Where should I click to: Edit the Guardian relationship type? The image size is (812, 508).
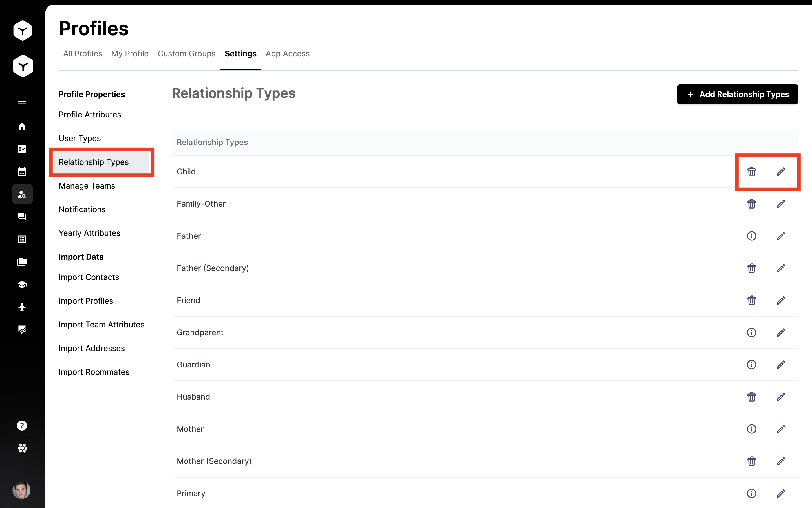pyautogui.click(x=780, y=365)
